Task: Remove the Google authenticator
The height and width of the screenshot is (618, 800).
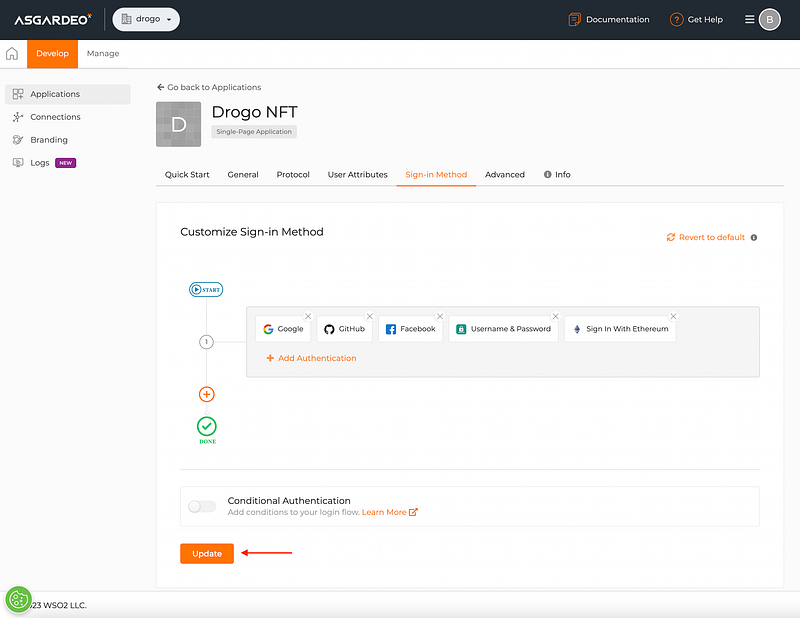Action: 308,316
